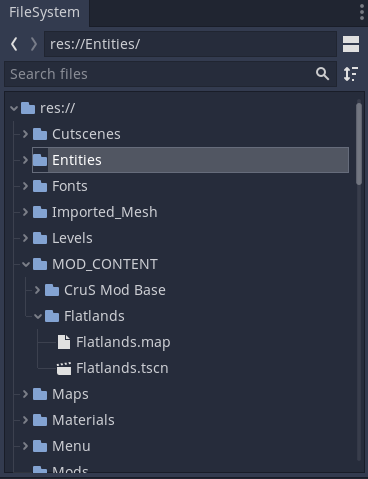Select the Entities folder row
The width and height of the screenshot is (368, 479).
[190, 160]
